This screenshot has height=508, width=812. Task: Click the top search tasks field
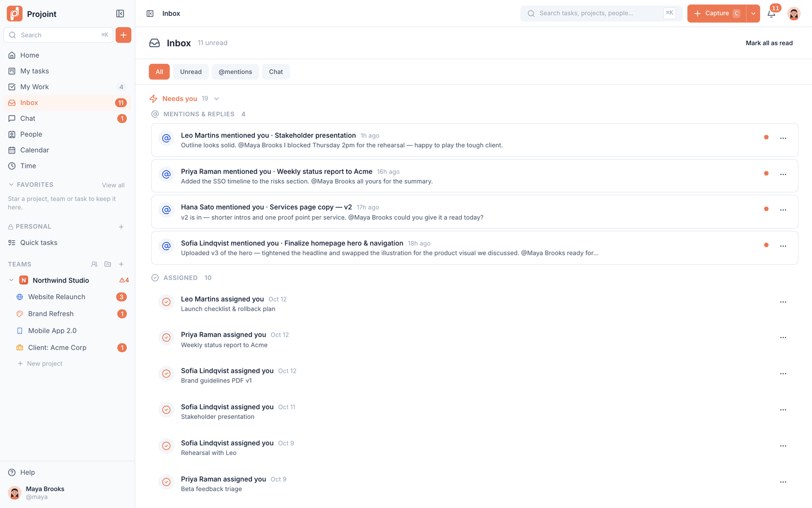click(602, 14)
